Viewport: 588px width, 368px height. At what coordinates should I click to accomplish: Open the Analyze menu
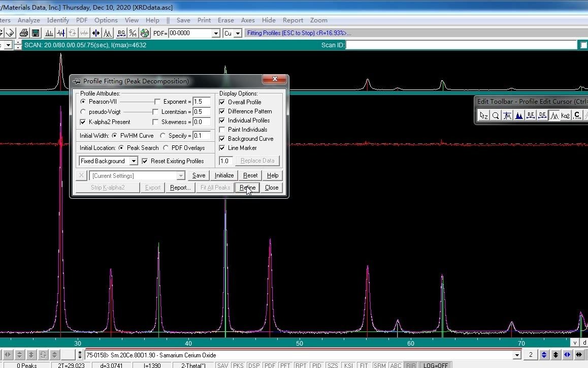(x=28, y=20)
